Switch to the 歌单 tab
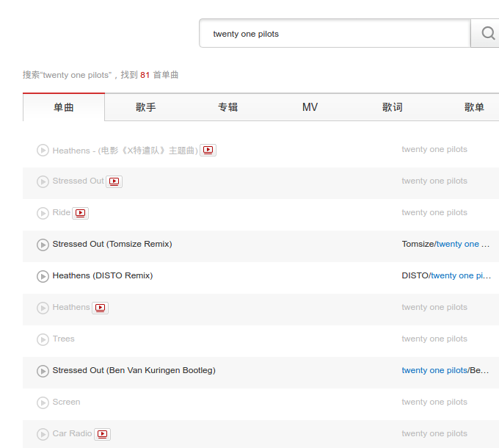The width and height of the screenshot is (499, 448). pos(474,107)
